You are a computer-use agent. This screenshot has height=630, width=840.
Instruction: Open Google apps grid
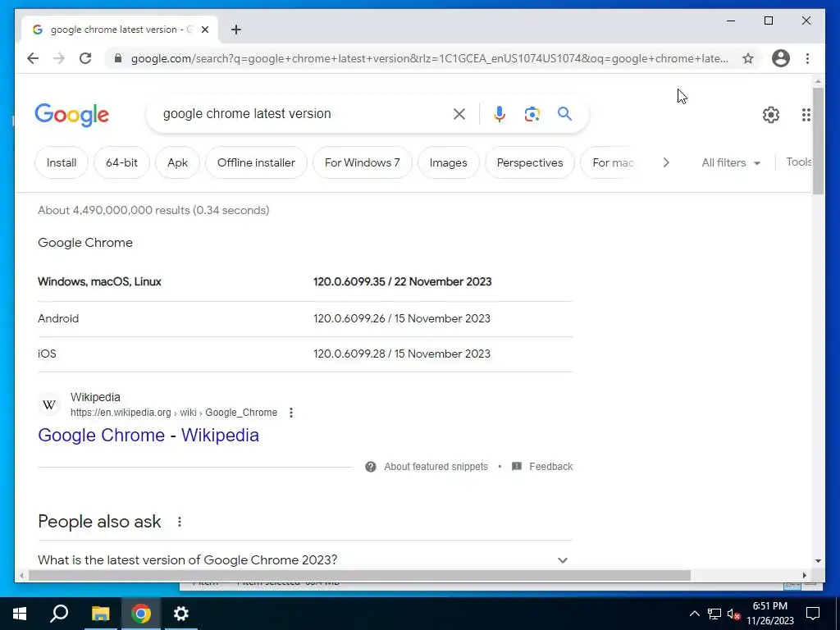(806, 115)
